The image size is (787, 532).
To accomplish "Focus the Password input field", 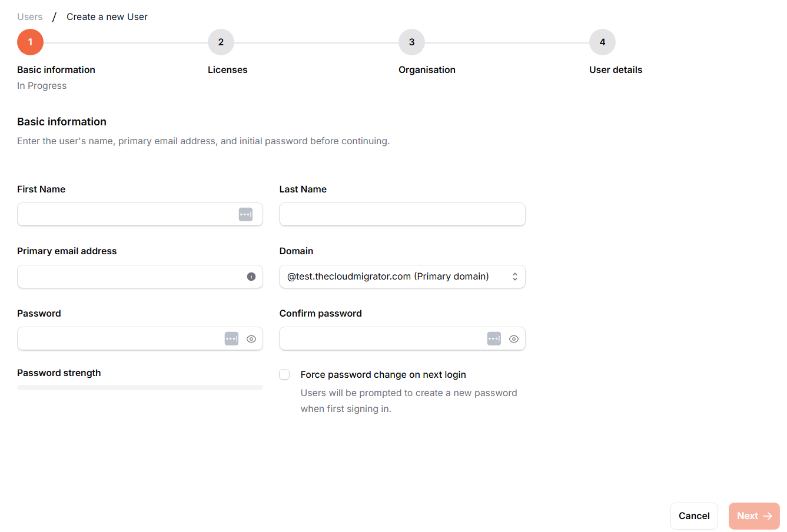I will pos(140,338).
